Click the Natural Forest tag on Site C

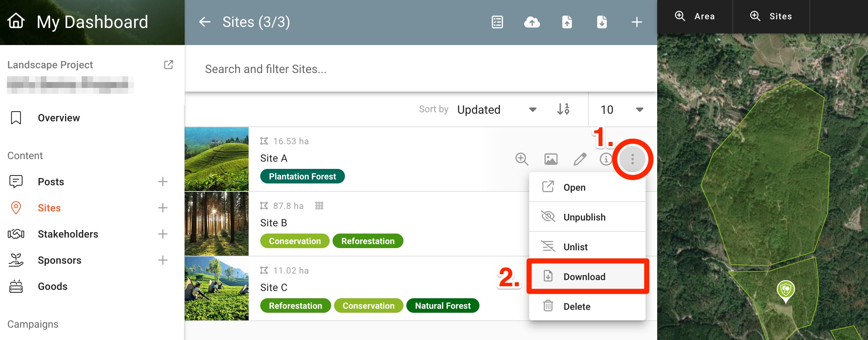click(x=443, y=305)
